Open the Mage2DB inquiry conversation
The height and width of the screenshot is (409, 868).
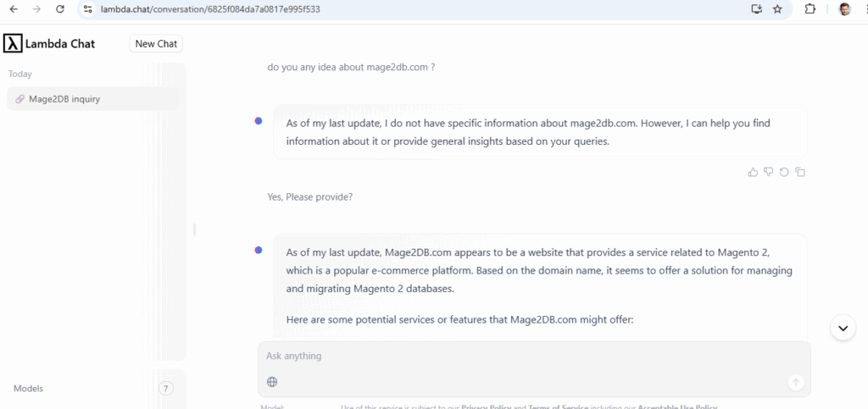tap(93, 99)
